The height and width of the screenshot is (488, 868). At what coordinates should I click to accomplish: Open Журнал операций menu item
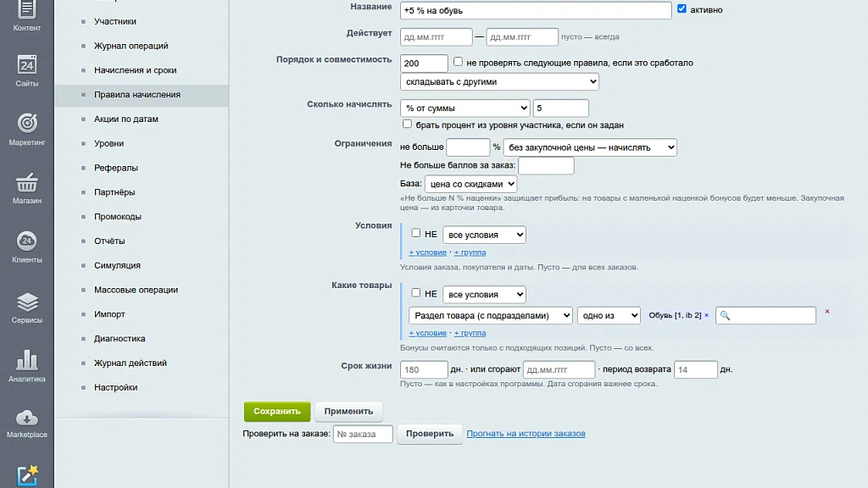pyautogui.click(x=131, y=46)
